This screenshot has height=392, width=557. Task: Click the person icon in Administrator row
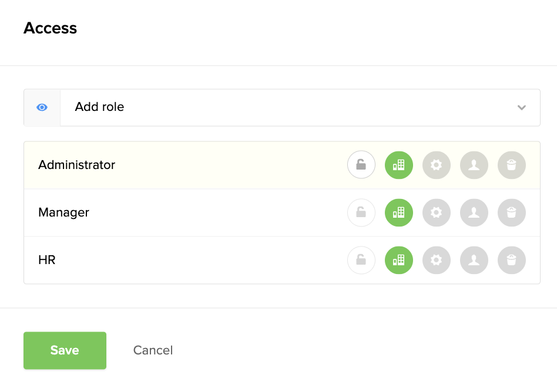(x=474, y=165)
